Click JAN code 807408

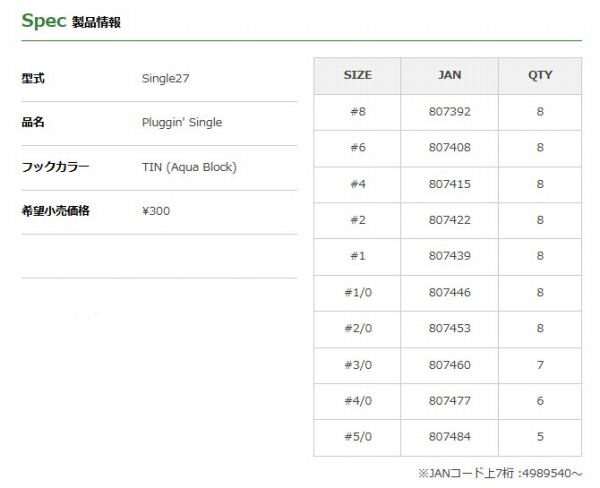pyautogui.click(x=450, y=148)
